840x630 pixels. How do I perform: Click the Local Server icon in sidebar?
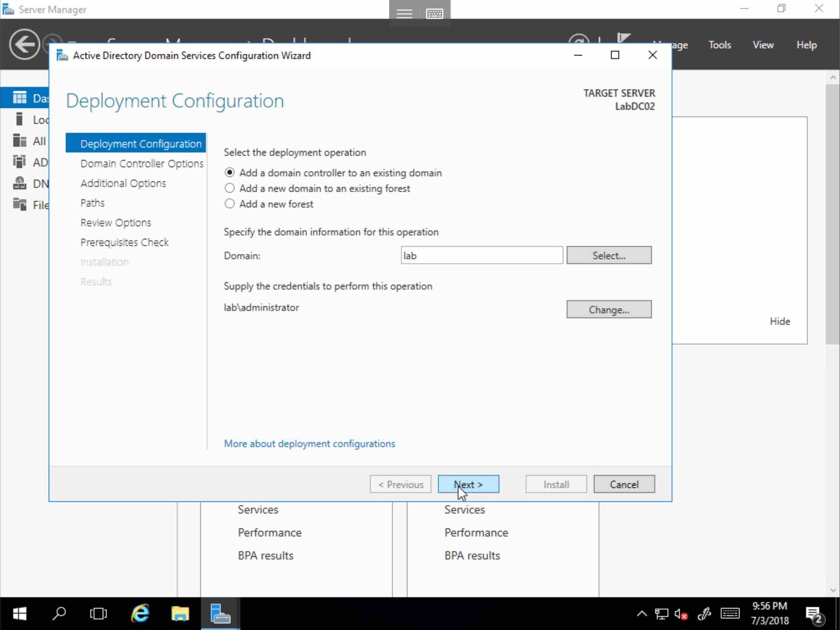19,119
